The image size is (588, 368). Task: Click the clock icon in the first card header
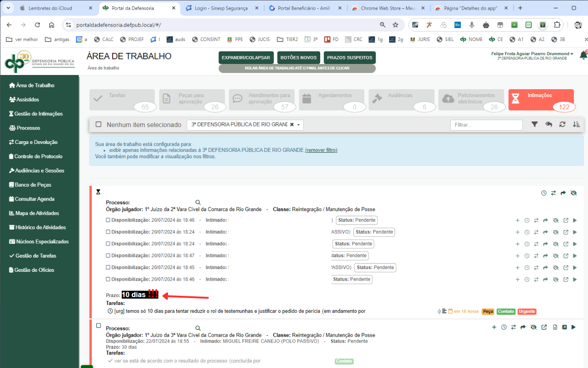point(544,193)
